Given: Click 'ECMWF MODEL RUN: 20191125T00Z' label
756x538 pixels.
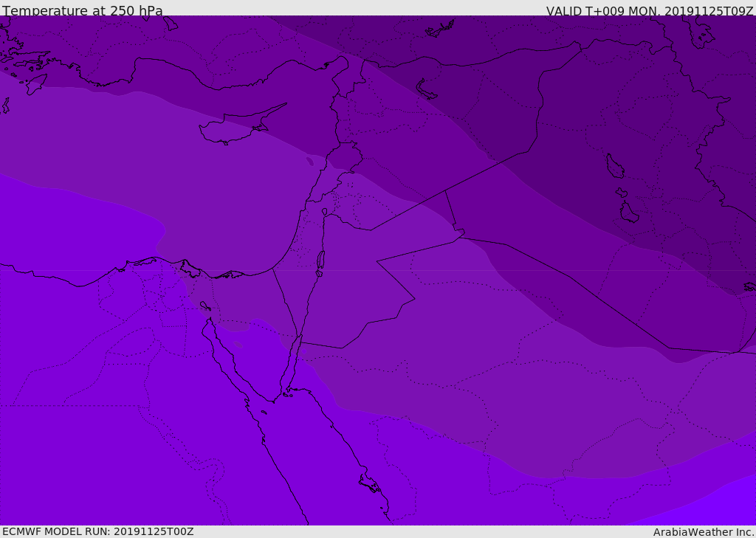Looking at the screenshot, I should click(98, 531).
